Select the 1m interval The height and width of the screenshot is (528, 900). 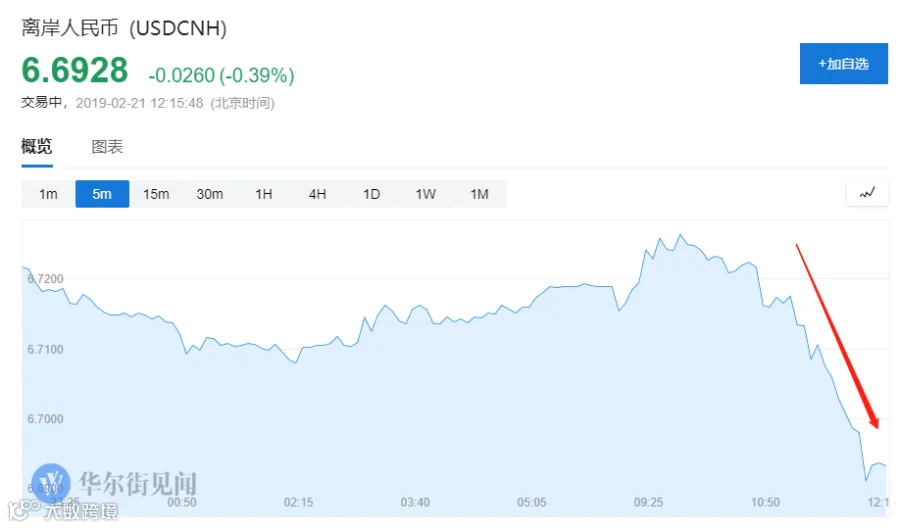coord(48,194)
